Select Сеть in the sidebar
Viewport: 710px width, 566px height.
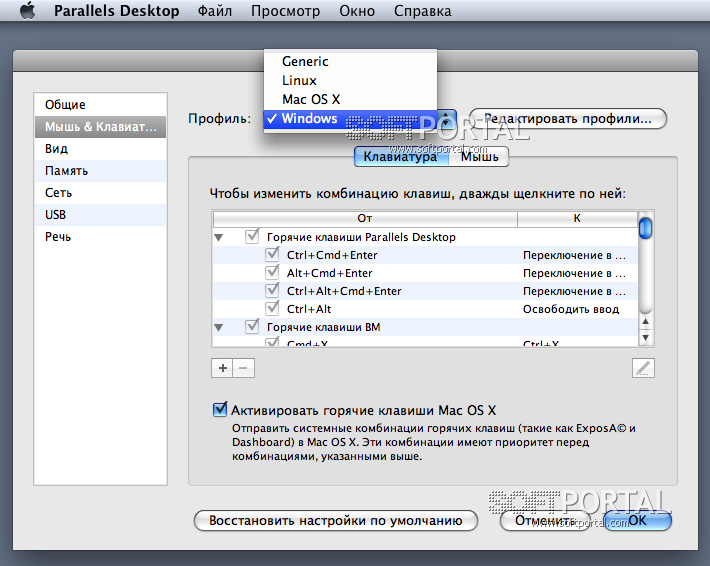101,193
